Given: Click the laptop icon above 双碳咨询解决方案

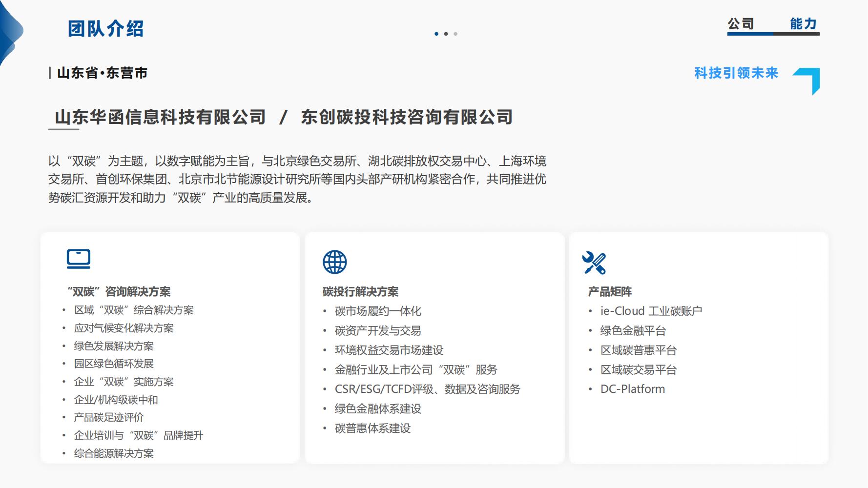Looking at the screenshot, I should click(x=79, y=259).
